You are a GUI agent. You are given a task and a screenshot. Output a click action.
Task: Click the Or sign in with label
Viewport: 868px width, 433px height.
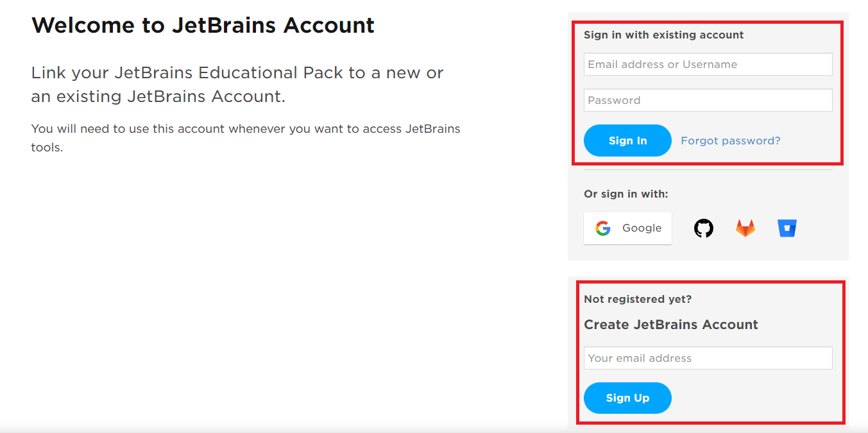[x=625, y=194]
